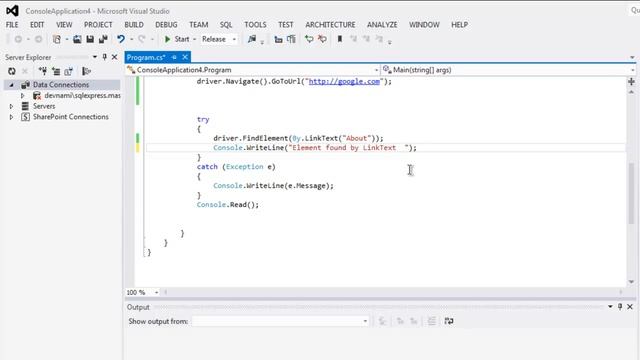The image size is (640, 360).
Task: Open the WINDOW menu
Action: click(424, 25)
